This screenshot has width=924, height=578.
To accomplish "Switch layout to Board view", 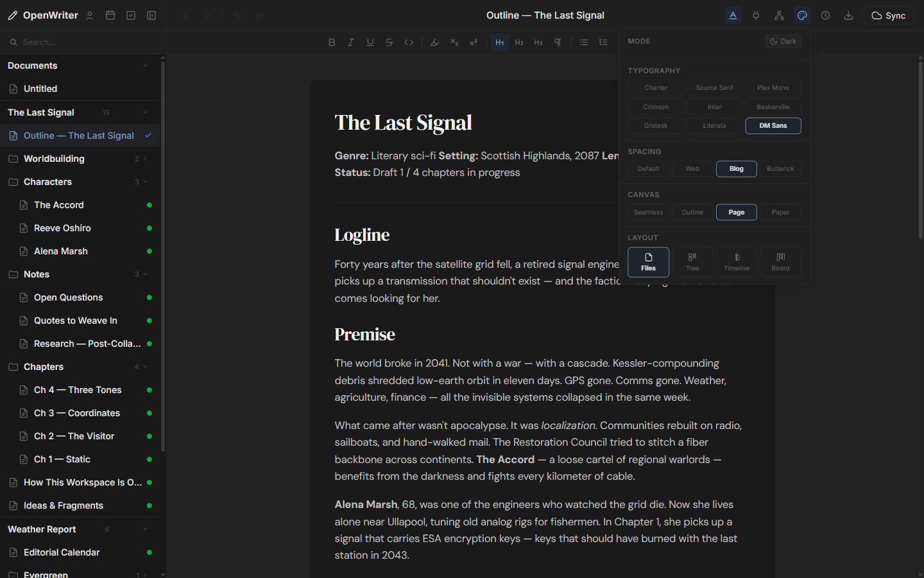I will click(780, 262).
